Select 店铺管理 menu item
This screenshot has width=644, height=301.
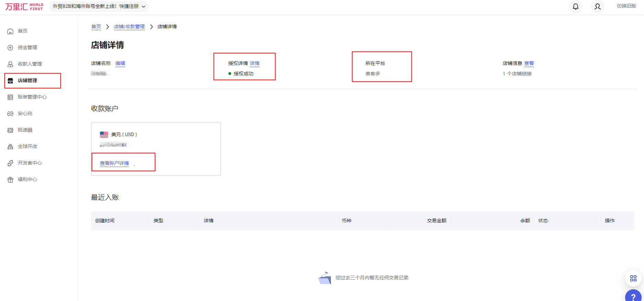click(27, 80)
